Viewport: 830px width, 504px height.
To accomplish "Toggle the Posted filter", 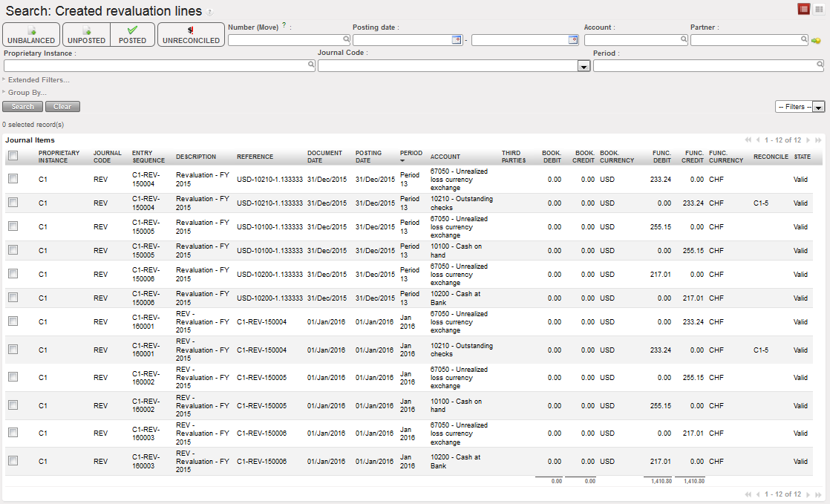I will tap(133, 35).
